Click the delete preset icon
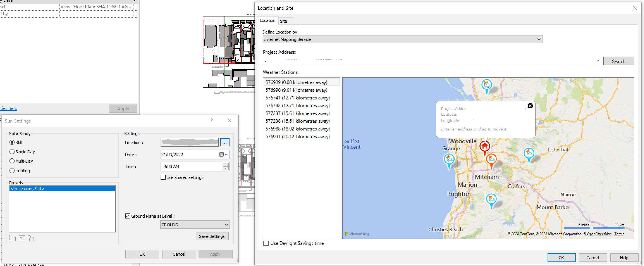Image resolution: width=644 pixels, height=266 pixels. pos(31,238)
